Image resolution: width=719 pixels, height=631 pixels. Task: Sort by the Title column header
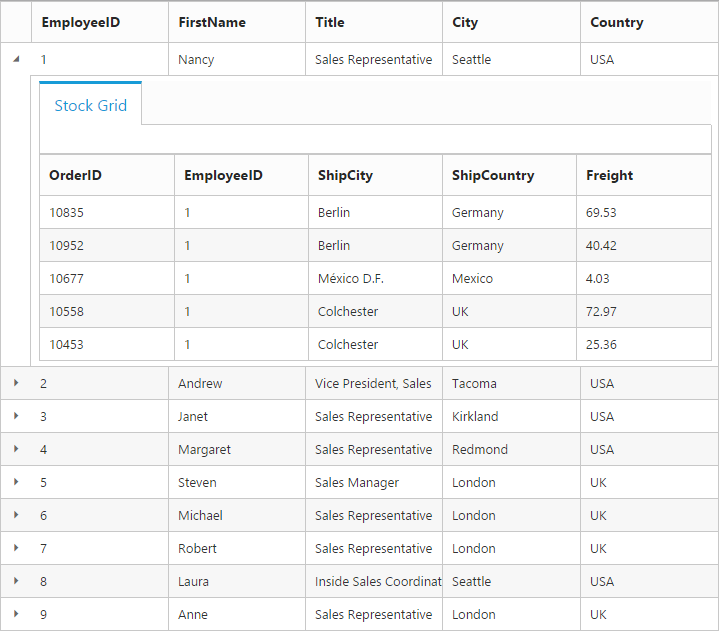coord(330,22)
